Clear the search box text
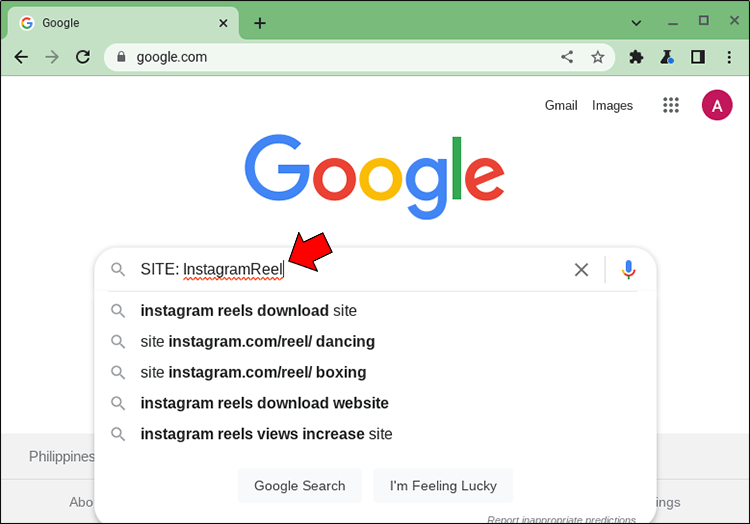This screenshot has width=750, height=524. point(581,269)
